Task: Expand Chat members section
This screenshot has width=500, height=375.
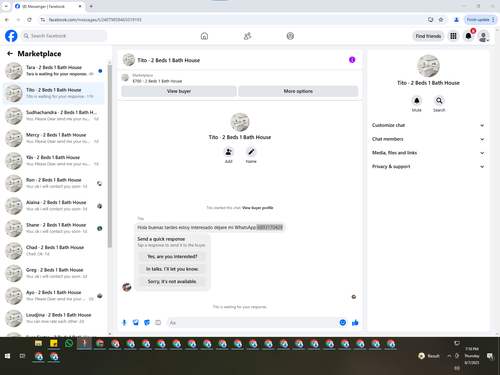Action: point(428,139)
